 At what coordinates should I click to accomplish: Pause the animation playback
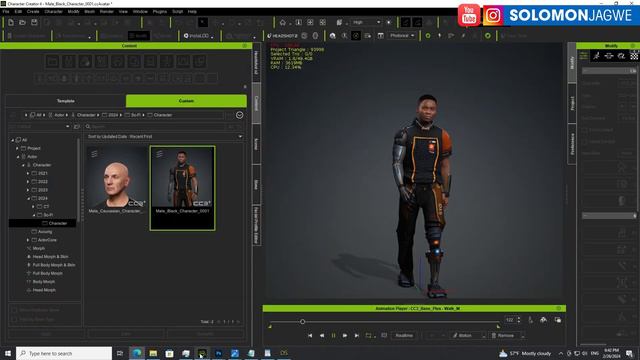[x=333, y=336]
